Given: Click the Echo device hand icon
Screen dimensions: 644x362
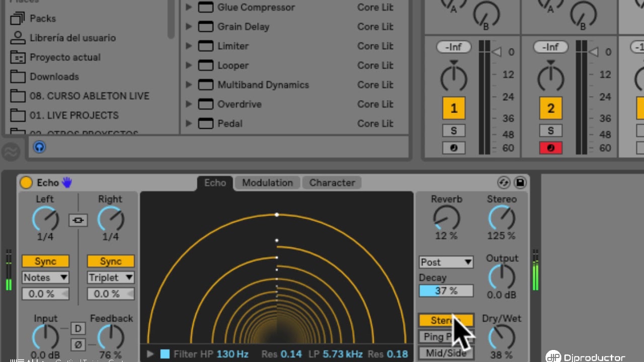Looking at the screenshot, I should pos(67,183).
